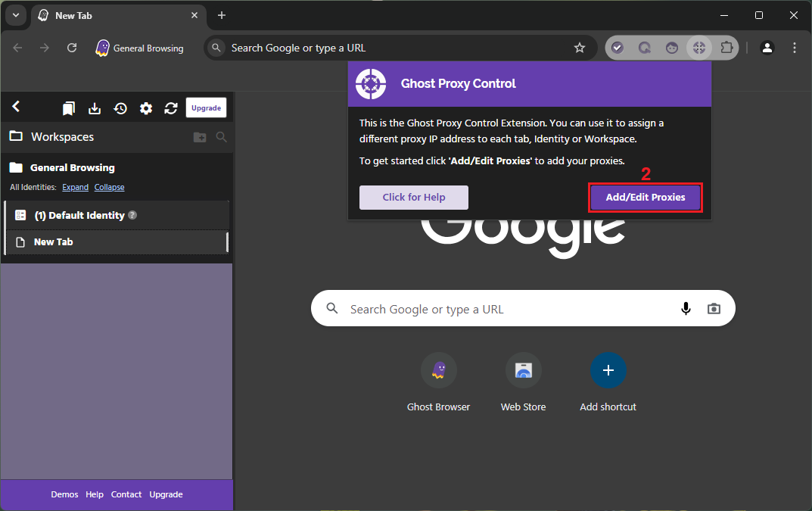Click the Ghost Proxy Control logo icon
Viewport: 812px width, 511px height.
371,84
